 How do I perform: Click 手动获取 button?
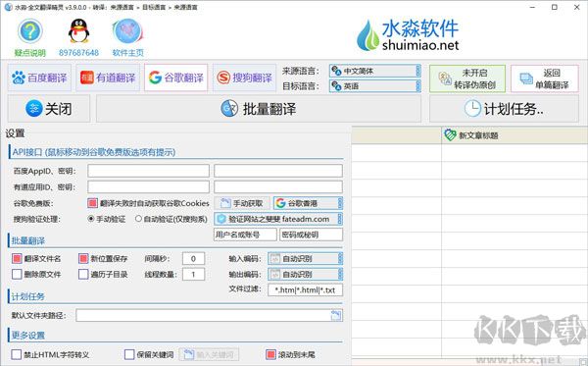242,203
